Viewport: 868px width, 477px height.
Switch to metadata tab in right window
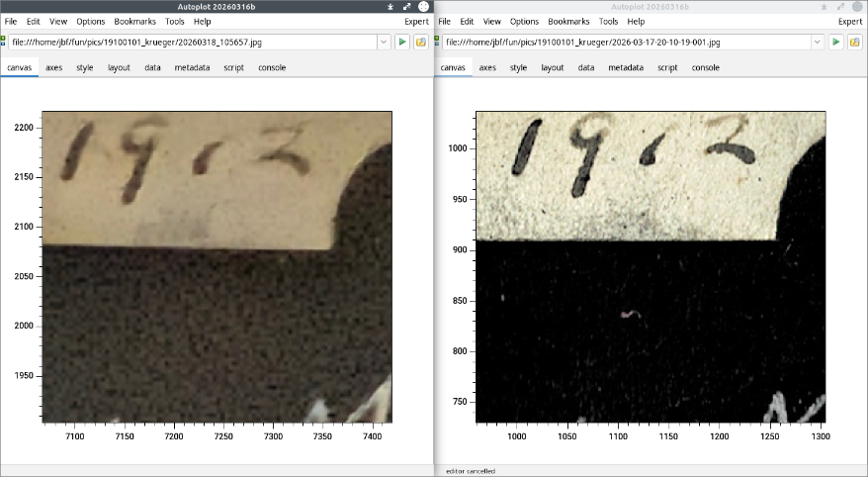626,68
